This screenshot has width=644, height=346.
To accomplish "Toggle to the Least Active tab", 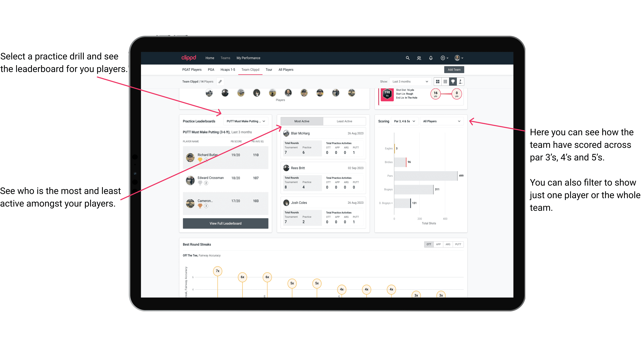I will coord(344,121).
